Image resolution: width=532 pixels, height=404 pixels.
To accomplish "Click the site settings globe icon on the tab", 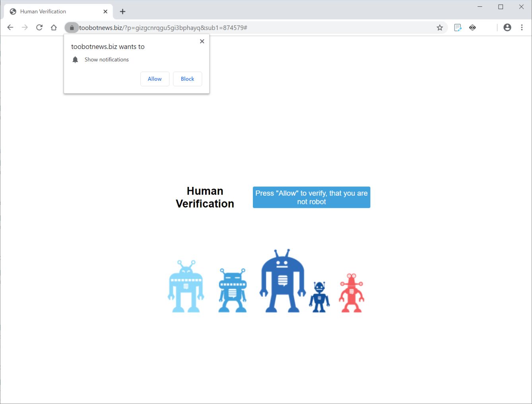I will click(13, 12).
